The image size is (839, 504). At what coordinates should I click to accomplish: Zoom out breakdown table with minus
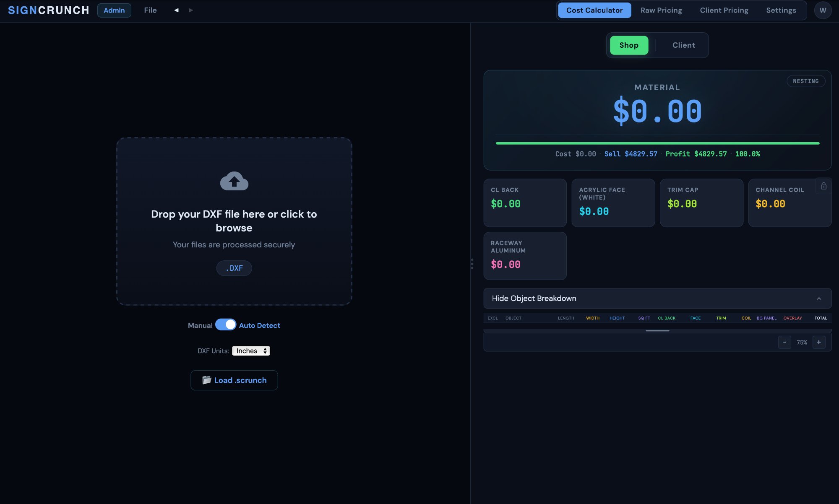(x=784, y=342)
